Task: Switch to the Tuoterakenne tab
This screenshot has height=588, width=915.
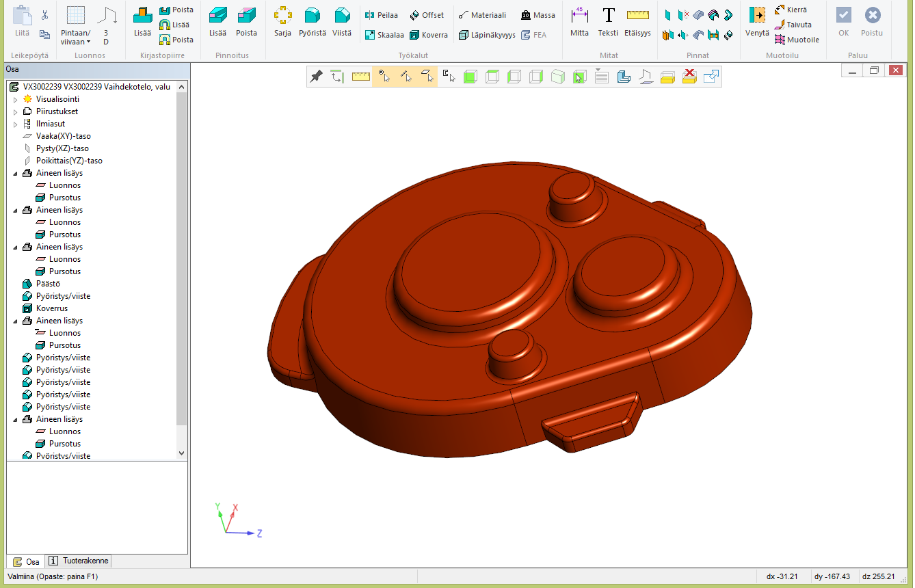Action: pos(79,561)
